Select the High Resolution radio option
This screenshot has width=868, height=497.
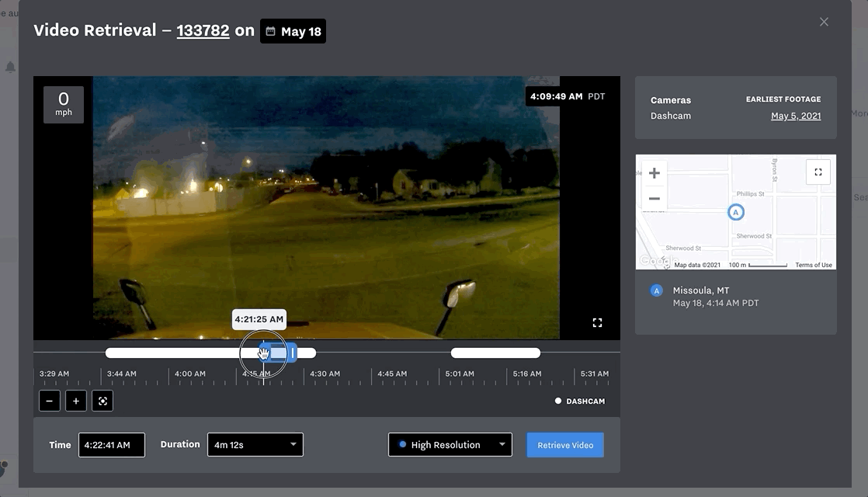(401, 444)
